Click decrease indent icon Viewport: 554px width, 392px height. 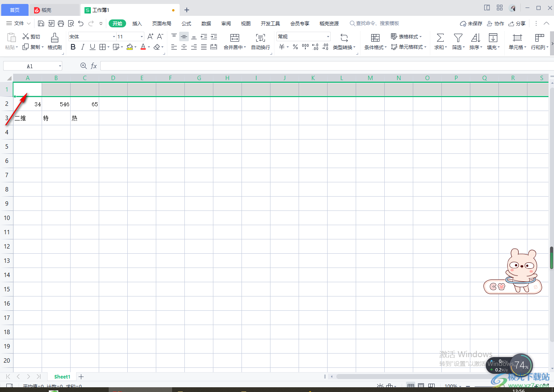pyautogui.click(x=204, y=36)
